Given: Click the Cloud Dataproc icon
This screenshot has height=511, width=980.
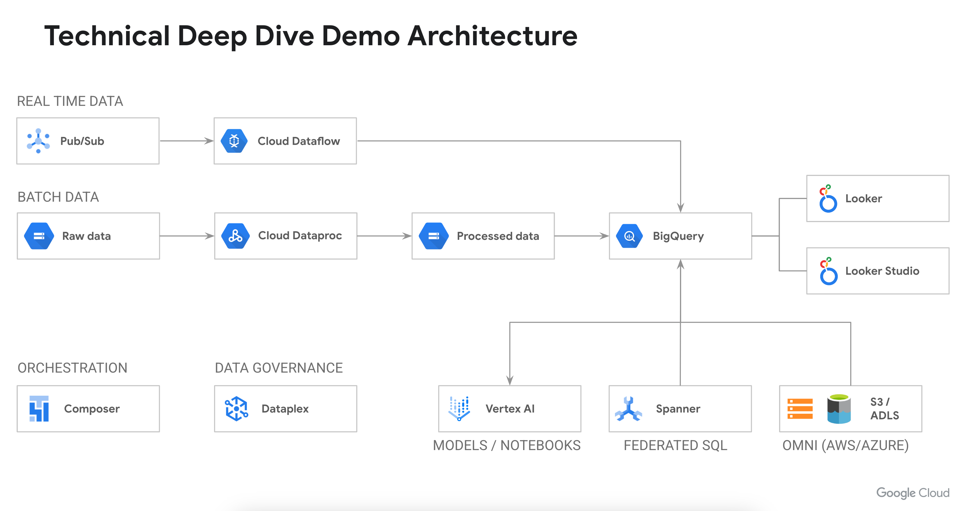Looking at the screenshot, I should point(236,236).
